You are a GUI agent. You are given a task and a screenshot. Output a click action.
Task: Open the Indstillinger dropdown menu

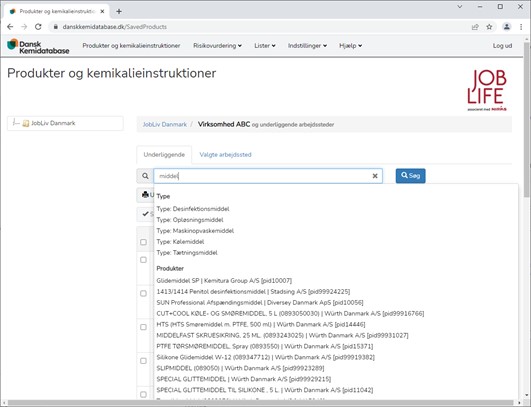coord(307,46)
